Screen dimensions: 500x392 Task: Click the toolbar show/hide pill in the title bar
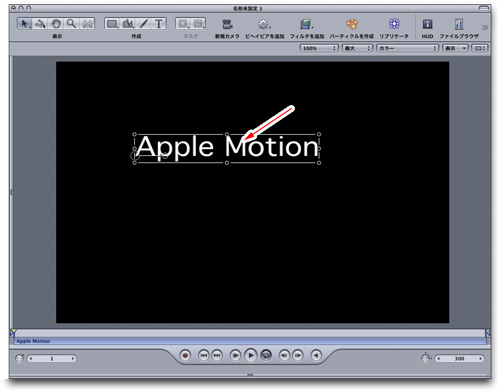pos(484,8)
